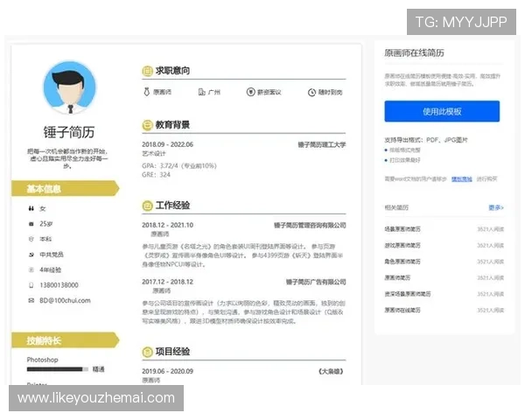
Task: Click the date range 2019.06 - 2020.09
Action: coord(167,371)
